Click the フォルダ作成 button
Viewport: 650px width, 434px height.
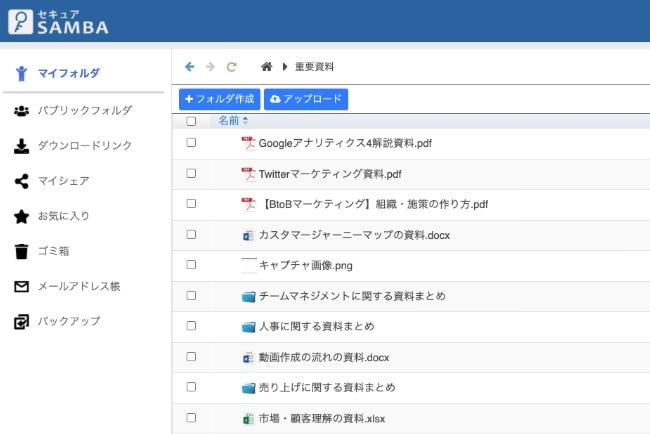(x=220, y=99)
